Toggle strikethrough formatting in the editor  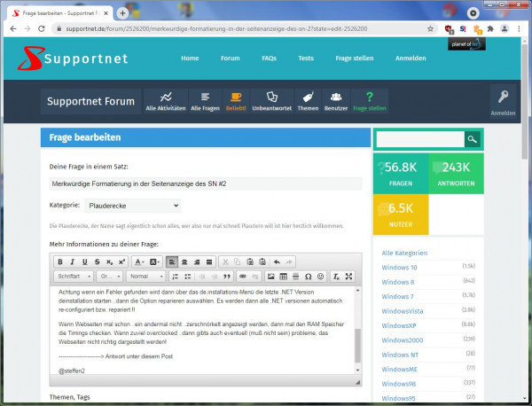(x=97, y=262)
